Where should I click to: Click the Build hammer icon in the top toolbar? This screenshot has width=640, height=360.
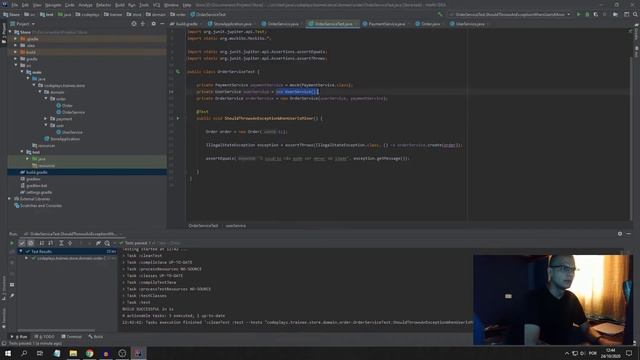tap(440, 14)
